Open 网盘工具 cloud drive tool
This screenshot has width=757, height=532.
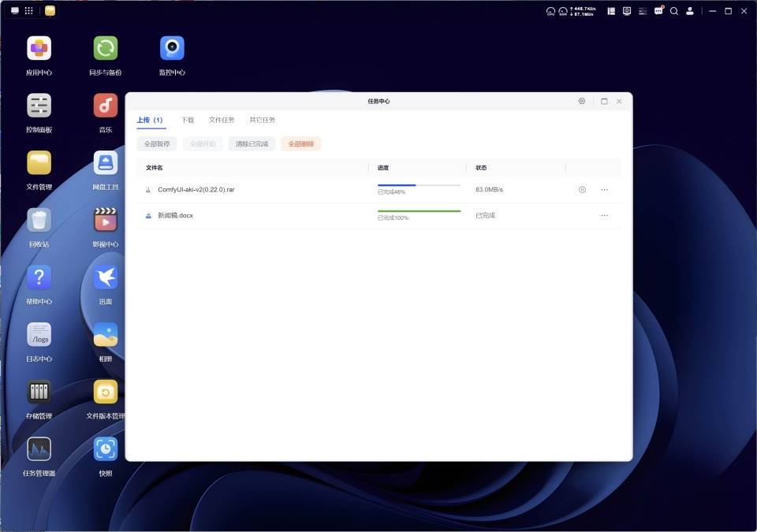[x=105, y=162]
